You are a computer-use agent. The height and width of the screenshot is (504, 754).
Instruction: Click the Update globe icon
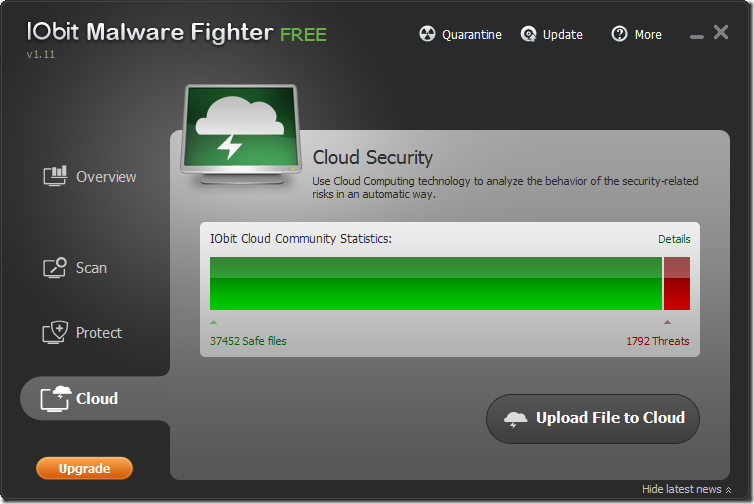pos(529,34)
